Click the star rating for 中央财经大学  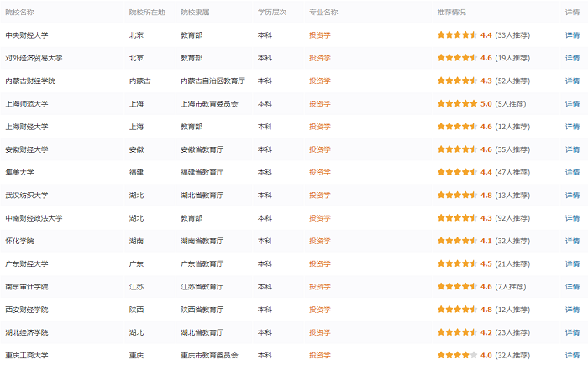(x=457, y=35)
